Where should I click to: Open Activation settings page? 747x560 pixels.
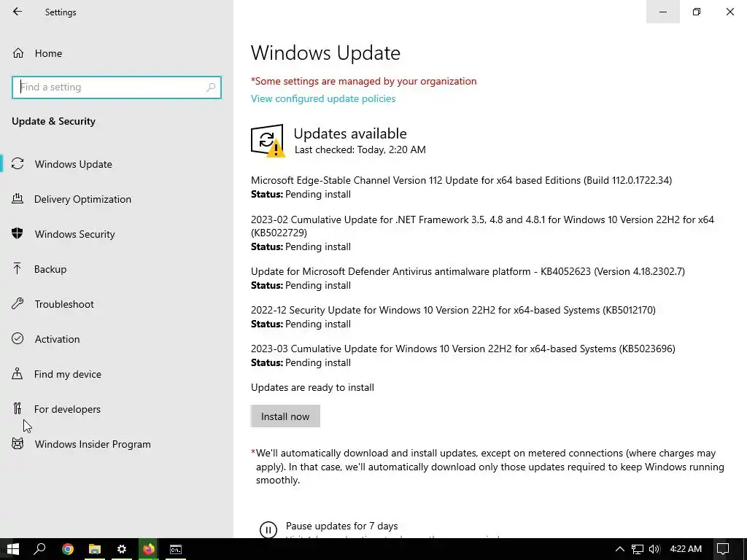click(x=57, y=339)
